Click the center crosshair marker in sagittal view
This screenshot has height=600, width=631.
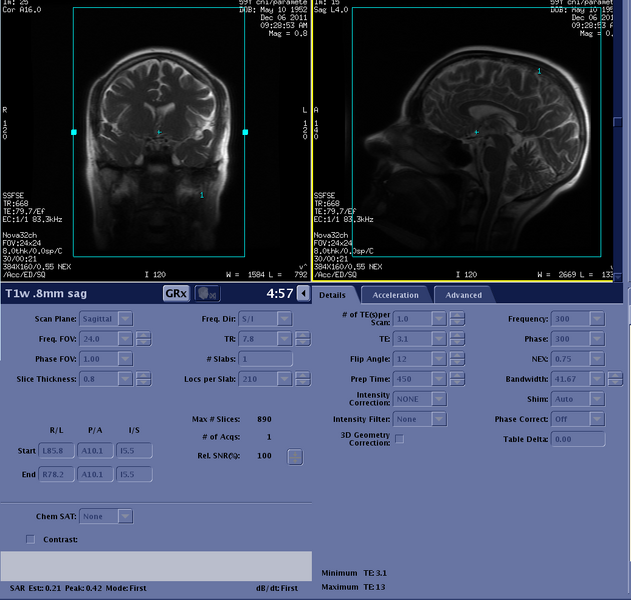(x=477, y=132)
